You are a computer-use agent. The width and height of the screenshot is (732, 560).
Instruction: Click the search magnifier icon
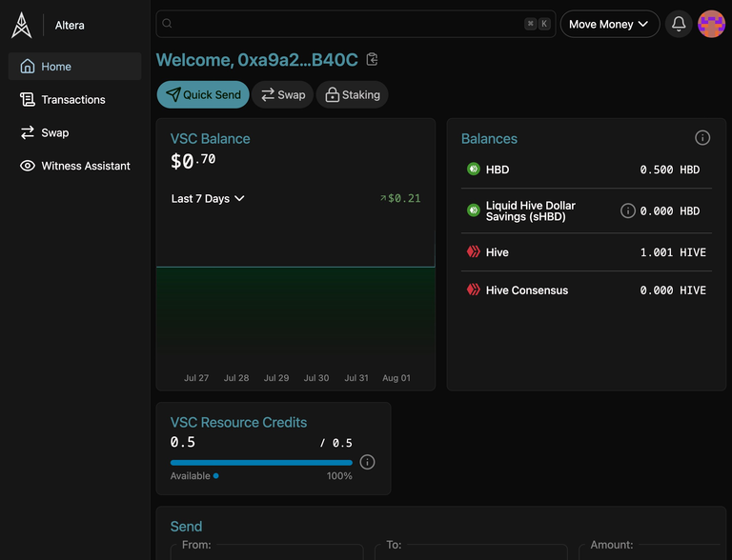click(167, 23)
